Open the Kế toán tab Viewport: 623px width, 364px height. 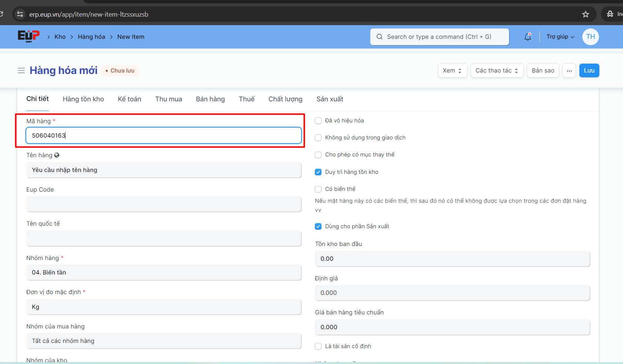coord(129,99)
